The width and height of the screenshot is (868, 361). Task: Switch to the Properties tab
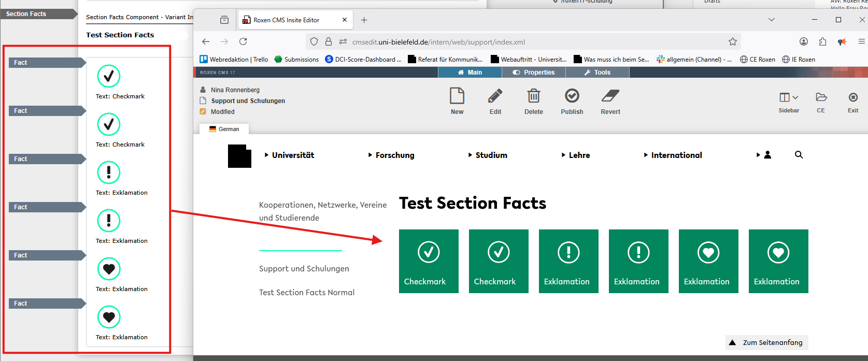click(x=534, y=73)
